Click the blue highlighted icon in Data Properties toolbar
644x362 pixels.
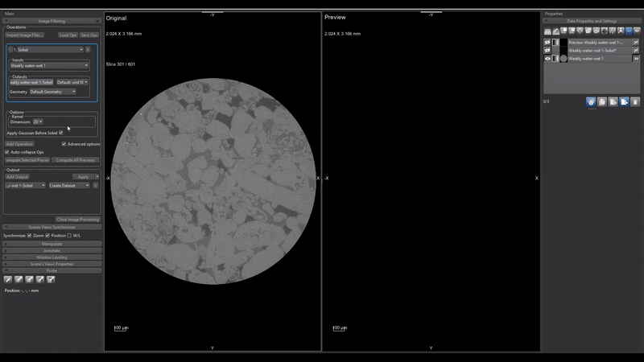(629, 31)
